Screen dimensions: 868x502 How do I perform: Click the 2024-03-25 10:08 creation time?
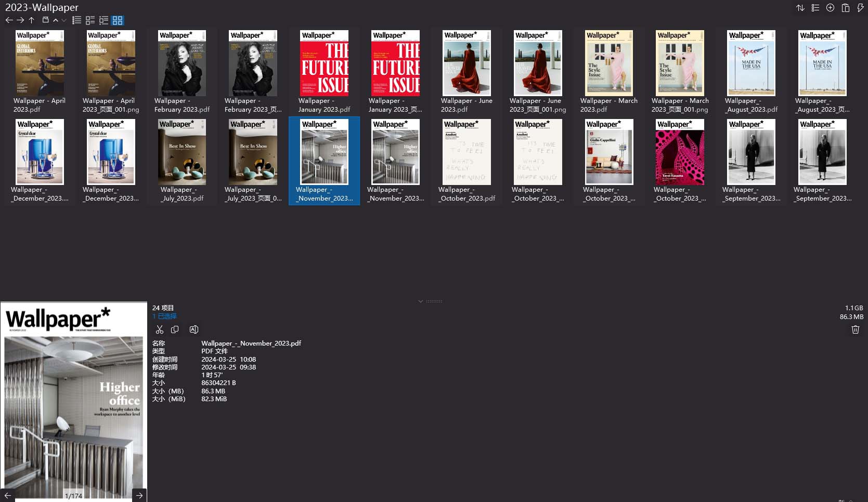tap(228, 360)
